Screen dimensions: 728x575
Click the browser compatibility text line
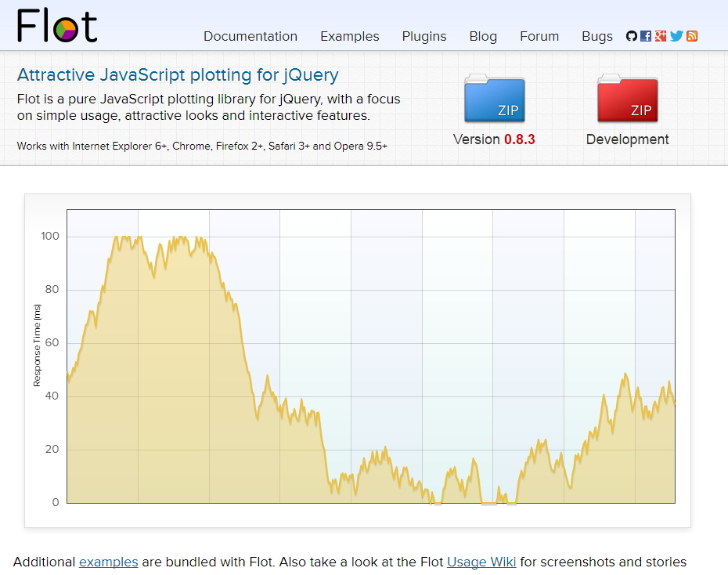202,146
